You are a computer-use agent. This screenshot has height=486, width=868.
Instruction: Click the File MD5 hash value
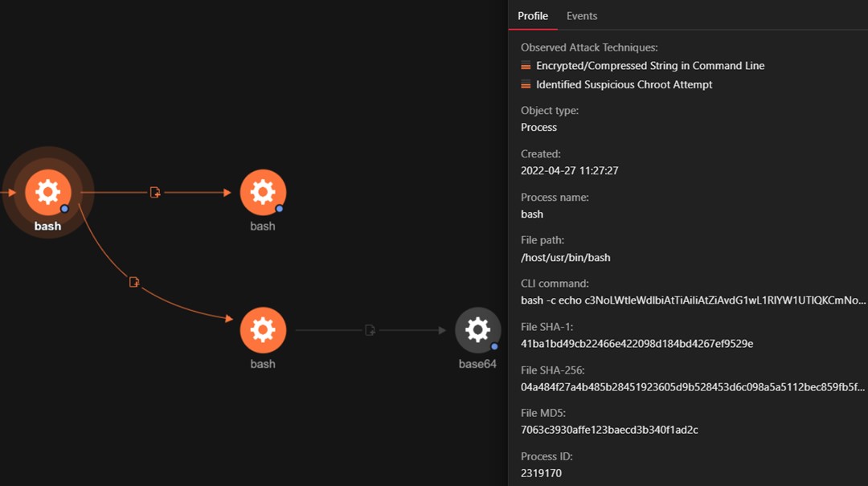pos(609,430)
